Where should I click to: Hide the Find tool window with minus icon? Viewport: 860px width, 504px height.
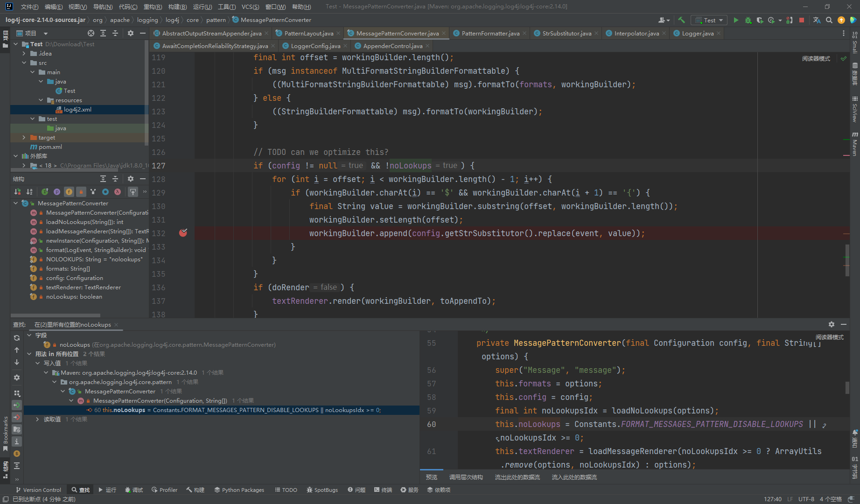point(844,324)
